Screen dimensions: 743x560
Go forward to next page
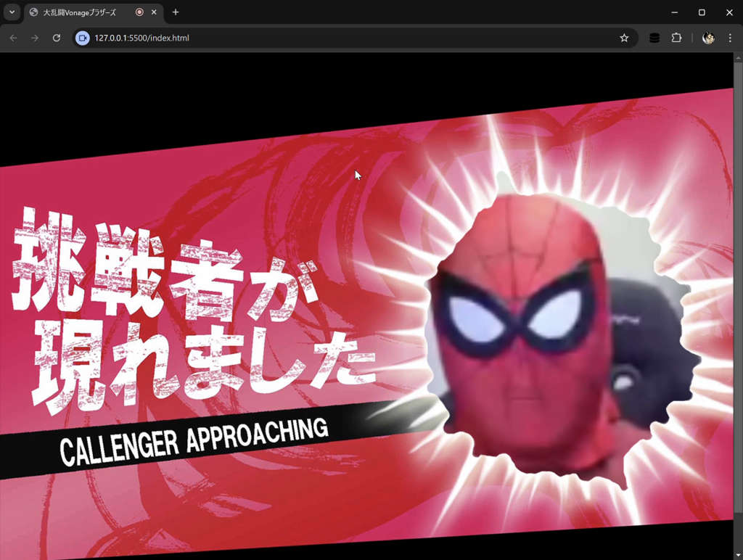35,38
